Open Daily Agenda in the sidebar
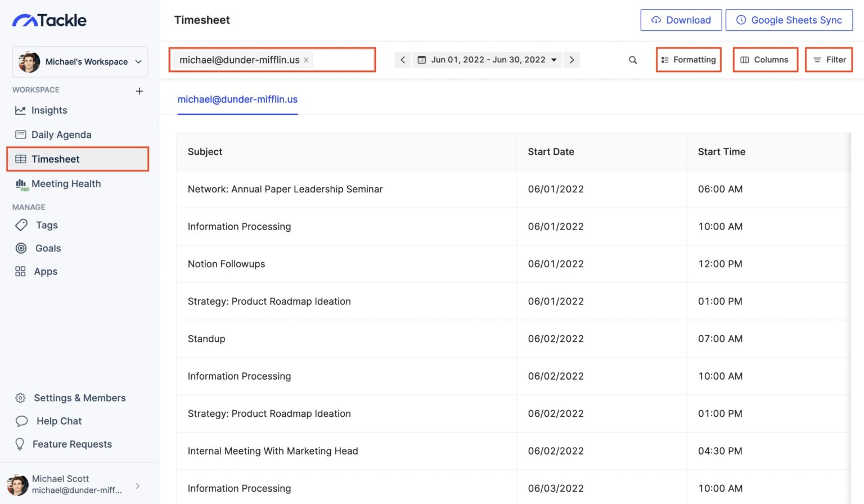 [x=61, y=134]
